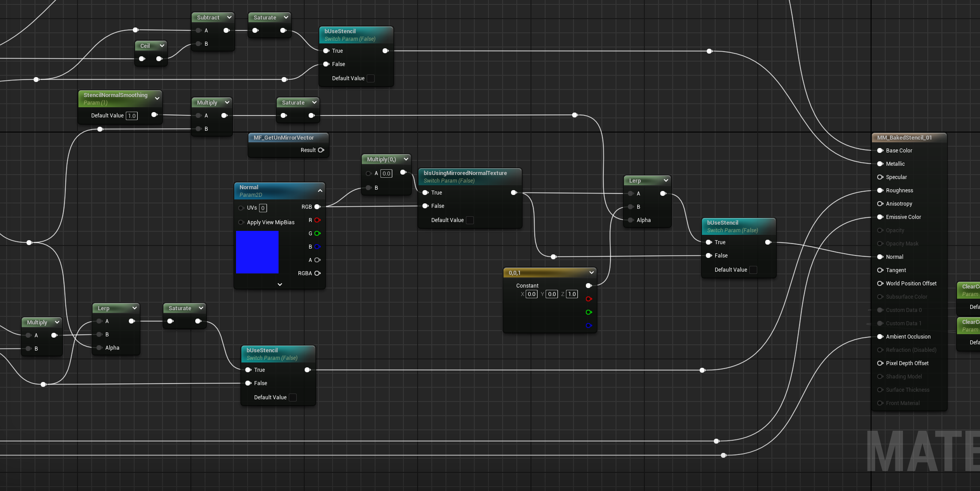This screenshot has width=980, height=491.
Task: Click the Normal texture red R pin
Action: point(317,220)
